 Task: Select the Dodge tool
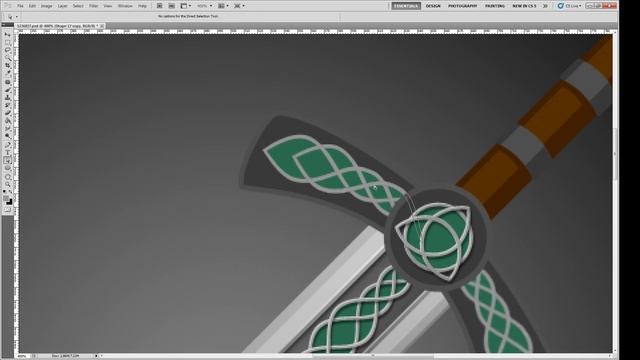click(x=7, y=135)
